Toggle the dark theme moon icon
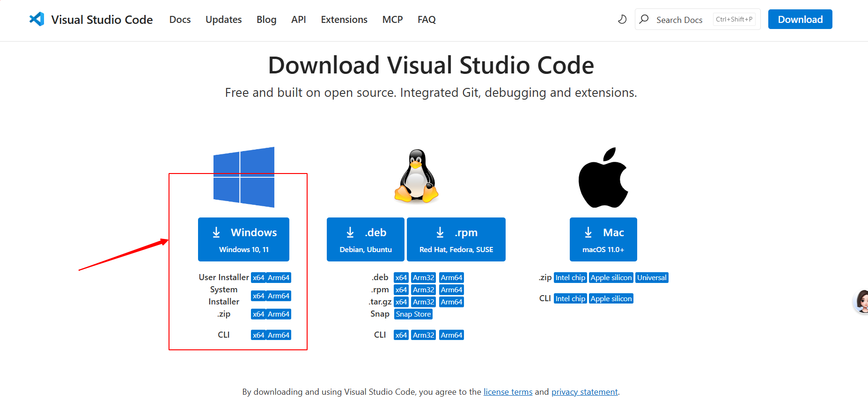This screenshot has height=398, width=868. point(622,19)
